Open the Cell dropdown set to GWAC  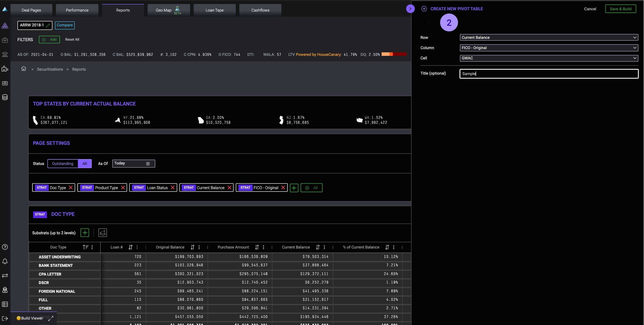point(549,58)
